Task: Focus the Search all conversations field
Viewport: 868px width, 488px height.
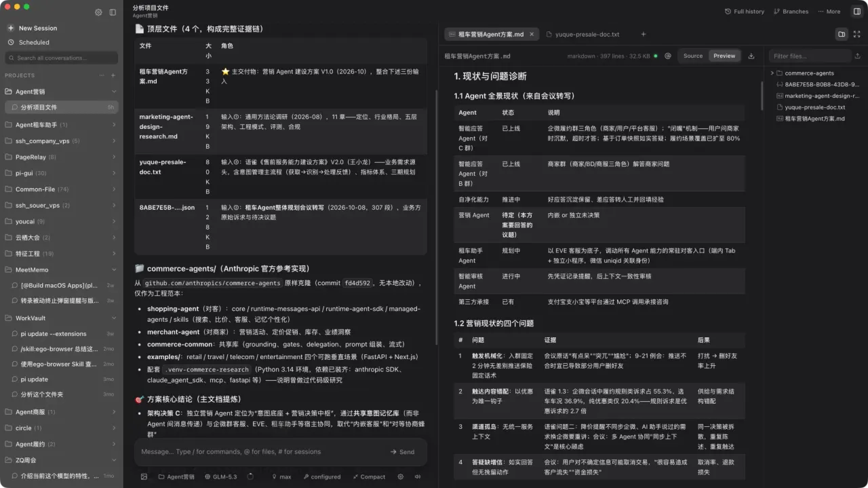Action: [x=62, y=58]
